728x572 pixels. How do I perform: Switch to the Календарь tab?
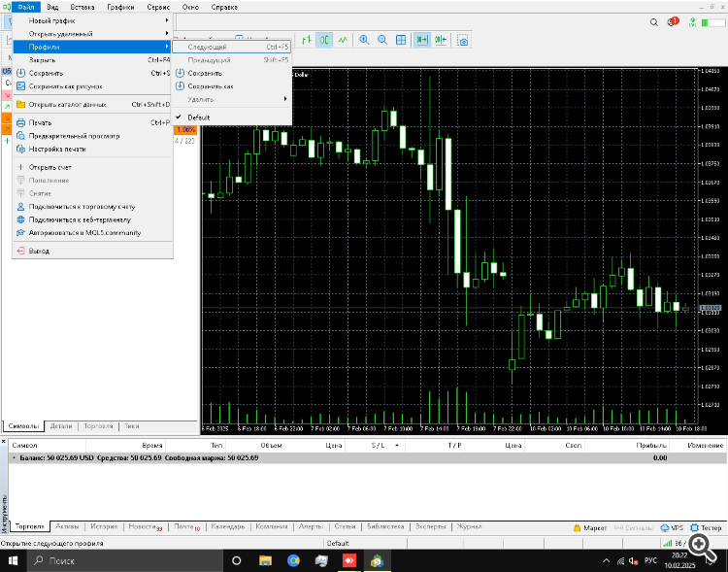point(227,527)
